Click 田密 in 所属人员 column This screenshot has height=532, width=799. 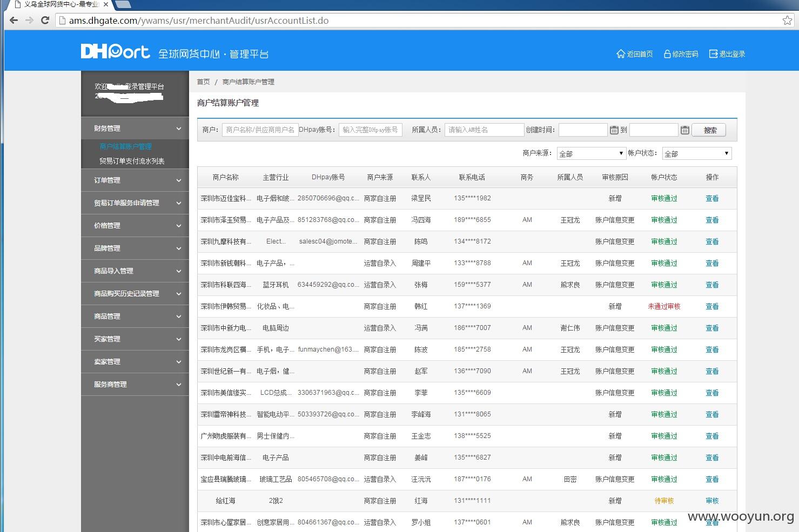[570, 479]
